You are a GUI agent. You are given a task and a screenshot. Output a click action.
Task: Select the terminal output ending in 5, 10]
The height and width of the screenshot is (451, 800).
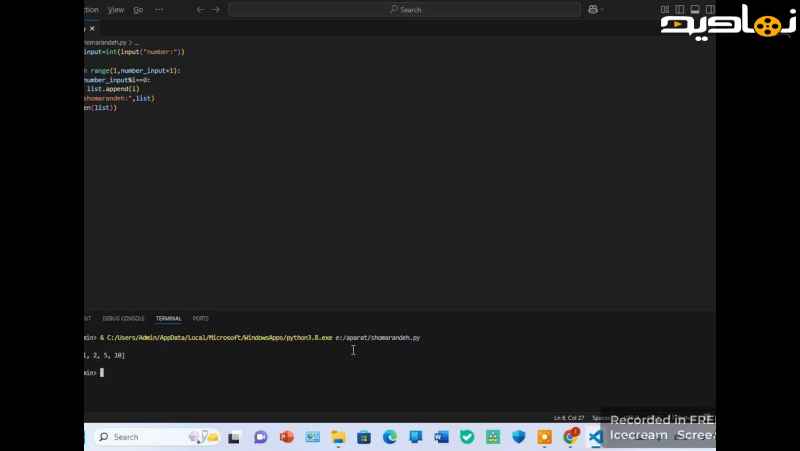tap(105, 355)
